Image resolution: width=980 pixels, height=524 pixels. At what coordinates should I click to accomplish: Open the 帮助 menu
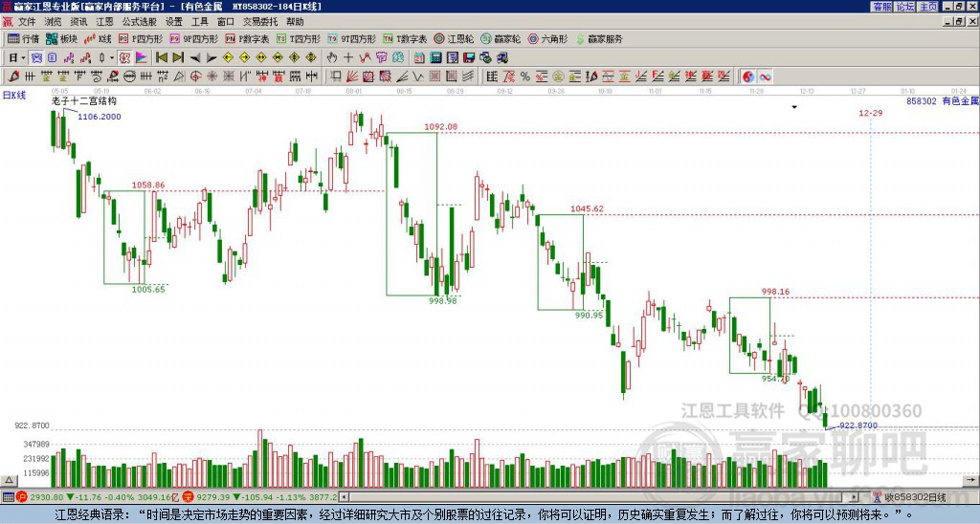tap(295, 22)
